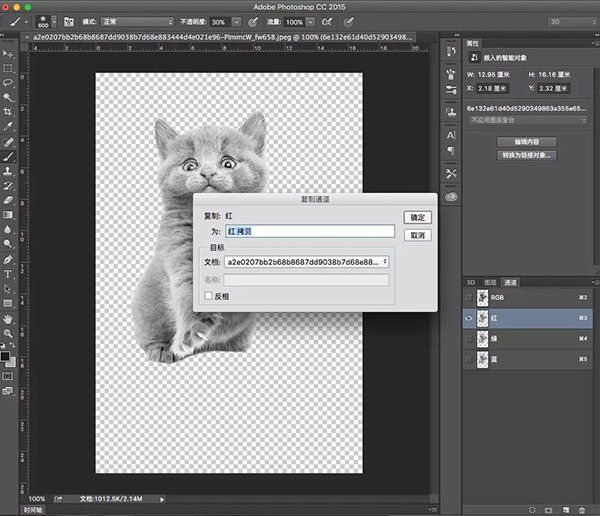Show the RGB channel visibility
This screenshot has width=600, height=516.
point(470,298)
